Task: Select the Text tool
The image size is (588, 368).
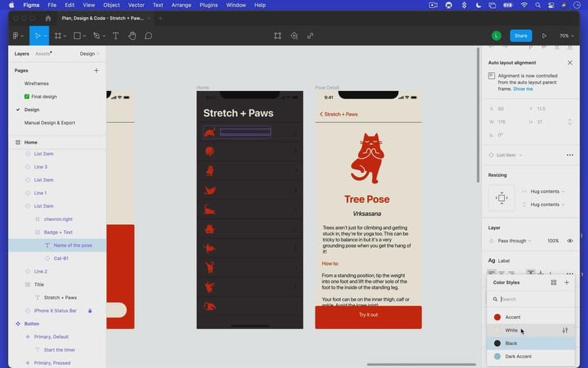Action: (115, 36)
